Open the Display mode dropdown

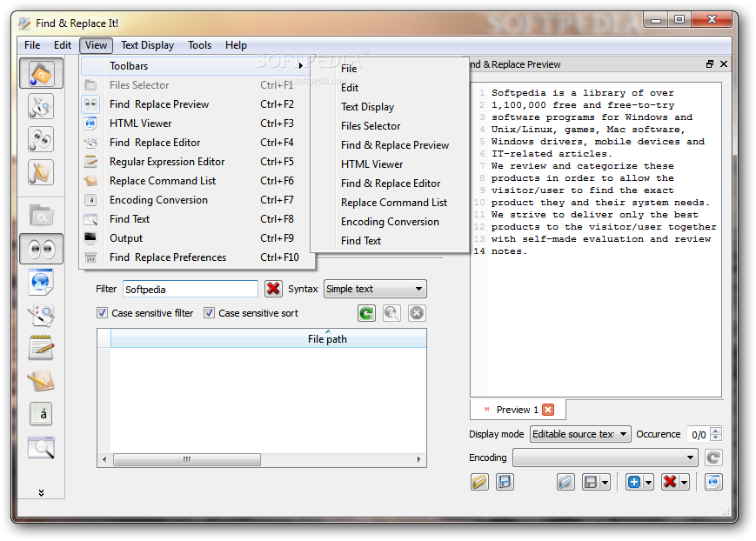(x=580, y=434)
